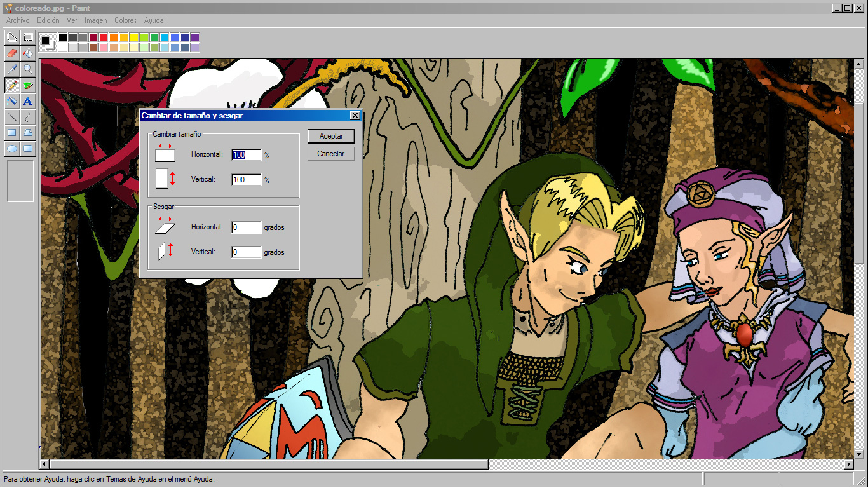Focus the Sesgar Vertical grados field
The image size is (868, 488).
[x=247, y=252]
